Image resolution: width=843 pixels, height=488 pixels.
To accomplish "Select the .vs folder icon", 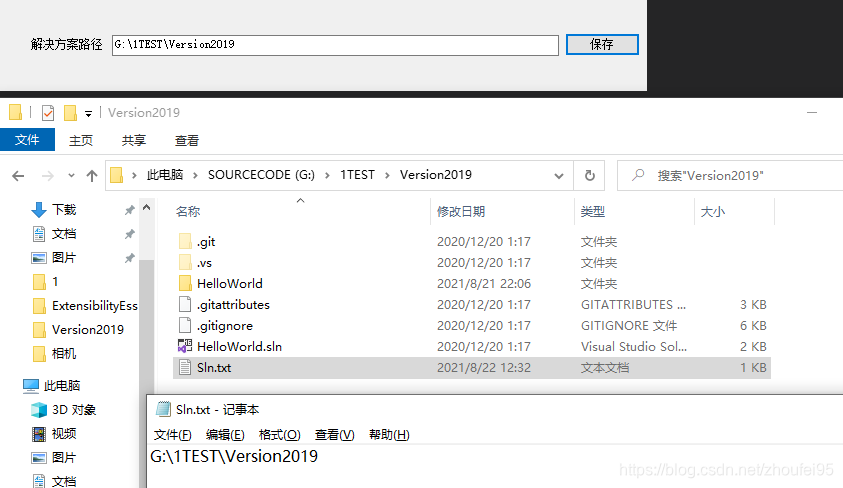I will [185, 262].
